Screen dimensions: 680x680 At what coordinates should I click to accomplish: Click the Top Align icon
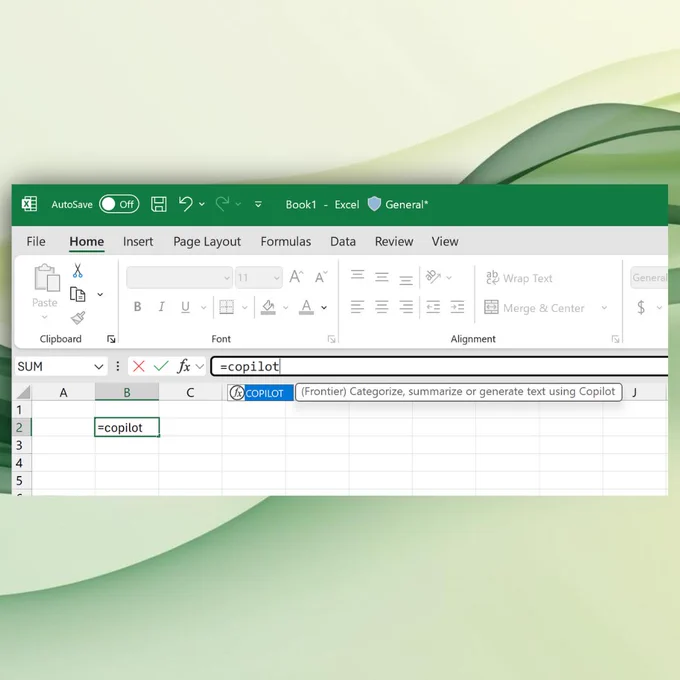357,276
